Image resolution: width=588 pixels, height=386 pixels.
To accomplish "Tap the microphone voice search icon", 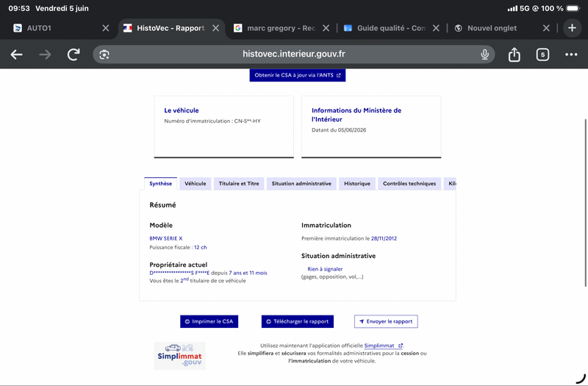I will tap(484, 54).
